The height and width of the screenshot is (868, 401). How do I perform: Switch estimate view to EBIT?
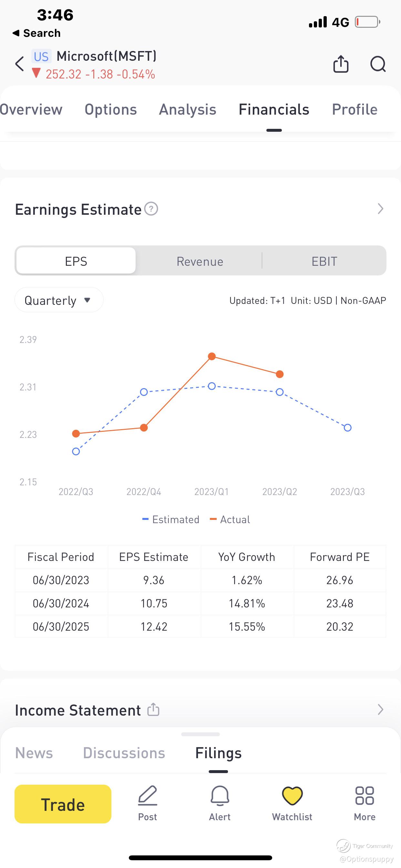324,261
